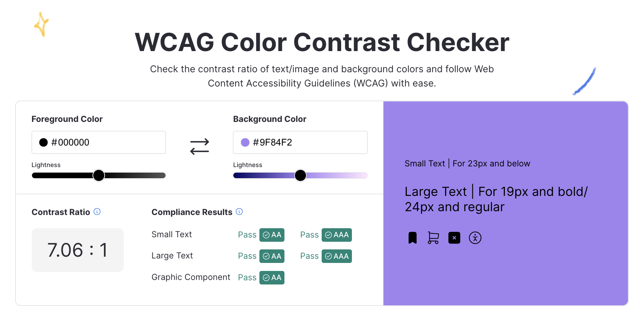Click the 7.06 : 1 contrast ratio display
This screenshot has width=644, height=314.
[x=77, y=250]
